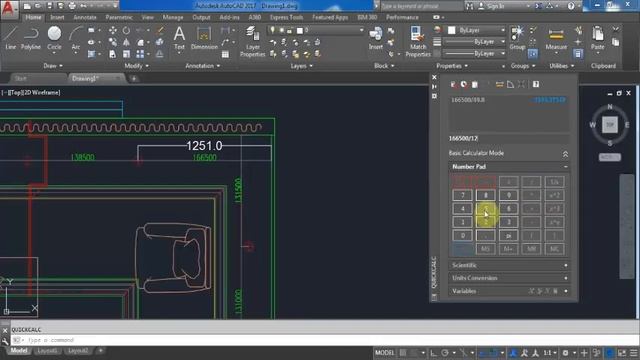Click the MS memory store button
Viewport: 640px width, 360px height.
485,249
